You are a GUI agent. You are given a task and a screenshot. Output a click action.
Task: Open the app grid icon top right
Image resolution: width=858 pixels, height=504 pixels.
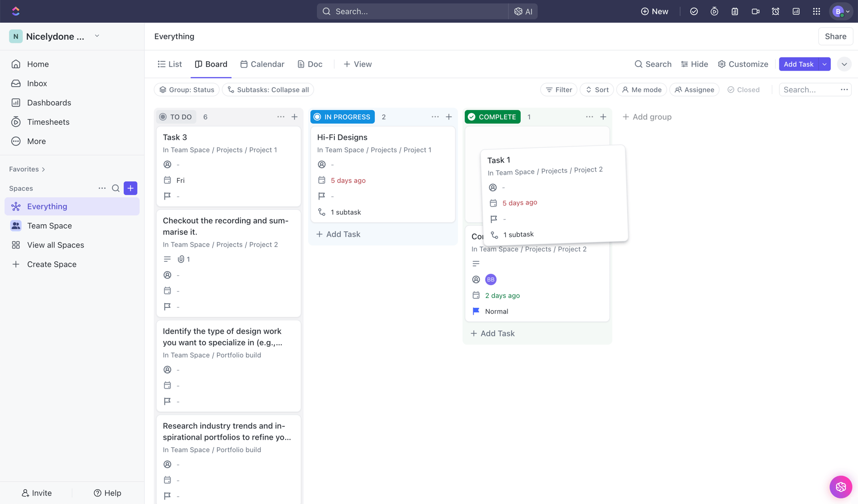pyautogui.click(x=816, y=11)
